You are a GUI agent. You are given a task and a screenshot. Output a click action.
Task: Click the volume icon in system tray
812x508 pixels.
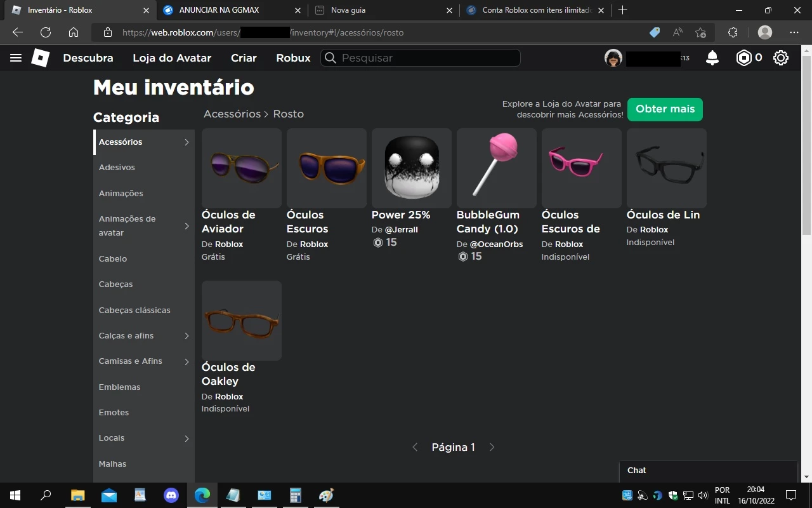[x=703, y=495]
